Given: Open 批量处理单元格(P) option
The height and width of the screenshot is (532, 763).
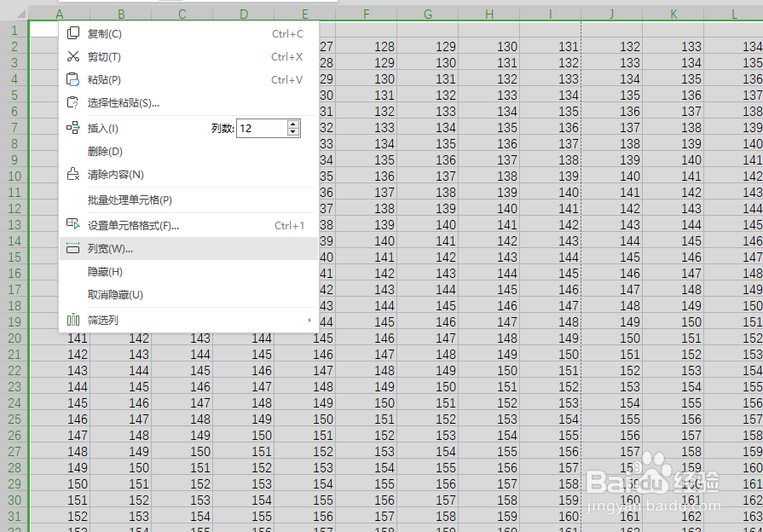Looking at the screenshot, I should tap(188, 200).
